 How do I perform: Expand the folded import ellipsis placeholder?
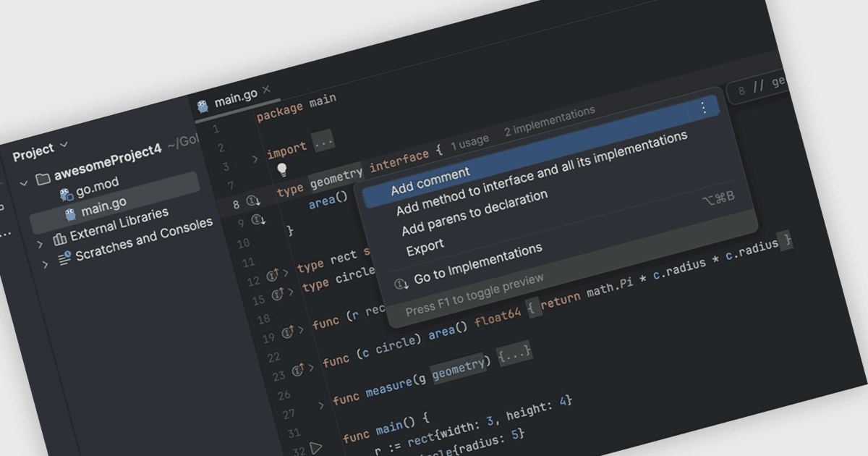(x=323, y=142)
